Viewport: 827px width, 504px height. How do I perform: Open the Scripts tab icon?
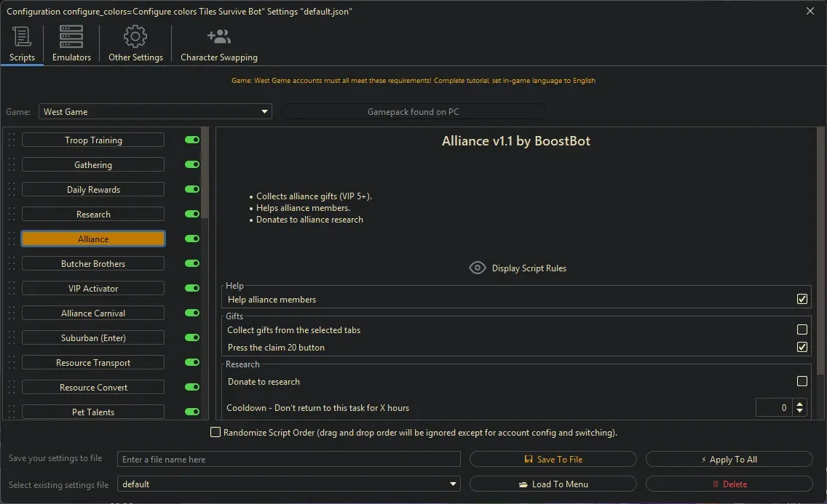click(22, 36)
